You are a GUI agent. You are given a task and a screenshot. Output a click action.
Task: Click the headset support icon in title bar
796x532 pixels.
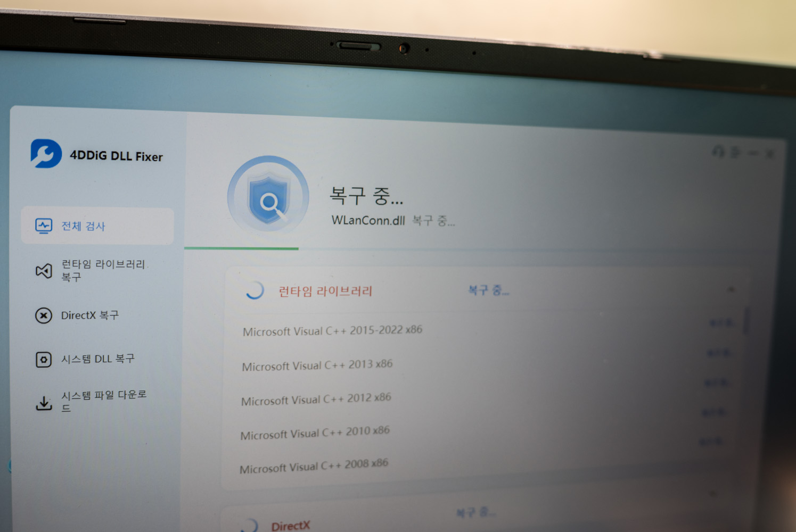(x=719, y=152)
